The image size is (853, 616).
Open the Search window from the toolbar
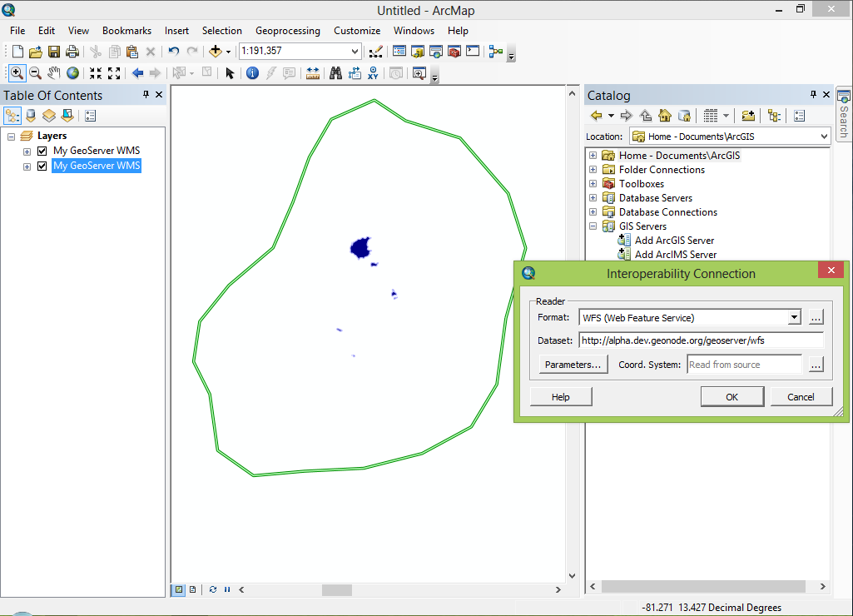click(x=436, y=52)
